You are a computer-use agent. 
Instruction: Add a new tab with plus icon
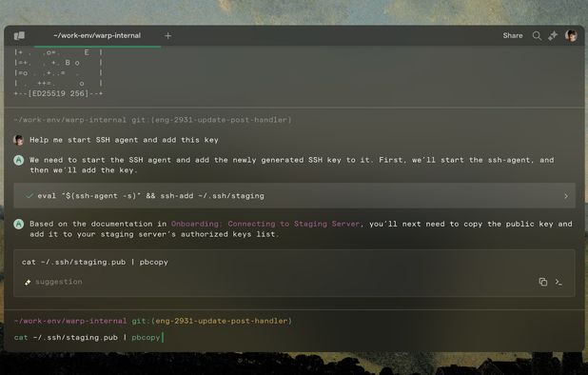(168, 35)
